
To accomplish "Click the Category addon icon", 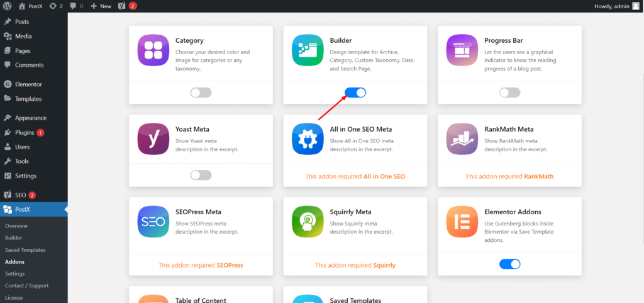I will [x=153, y=50].
